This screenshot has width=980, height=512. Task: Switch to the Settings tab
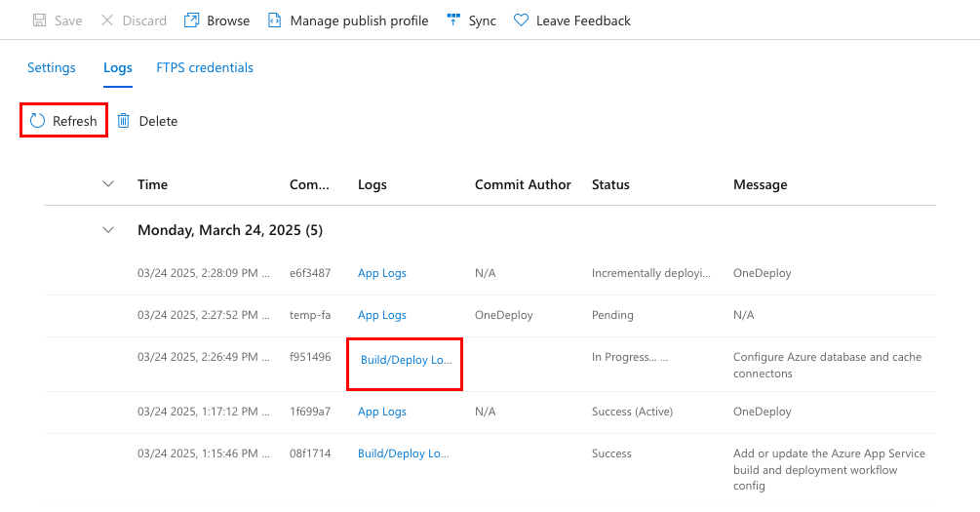coord(52,68)
